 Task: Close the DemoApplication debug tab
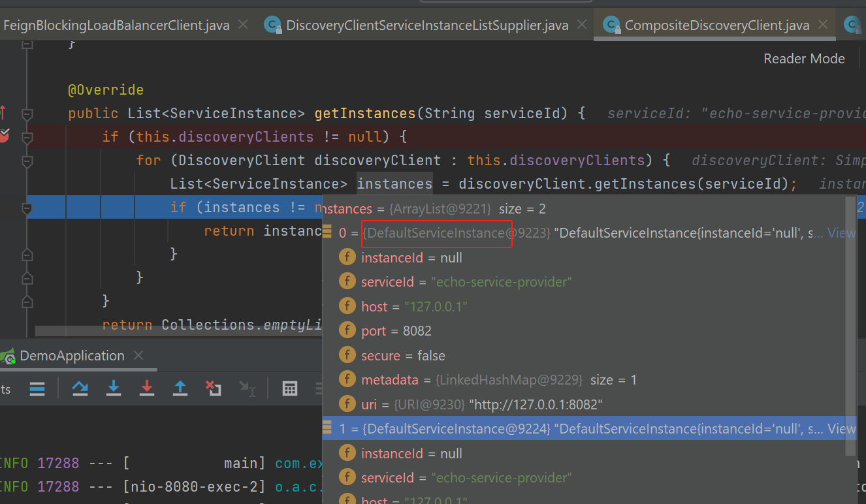click(138, 356)
